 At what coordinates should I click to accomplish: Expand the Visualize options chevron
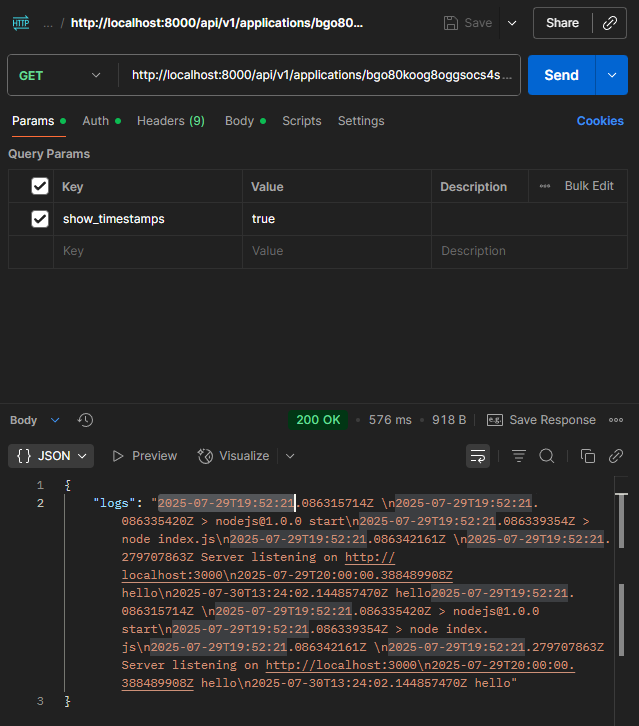point(290,456)
